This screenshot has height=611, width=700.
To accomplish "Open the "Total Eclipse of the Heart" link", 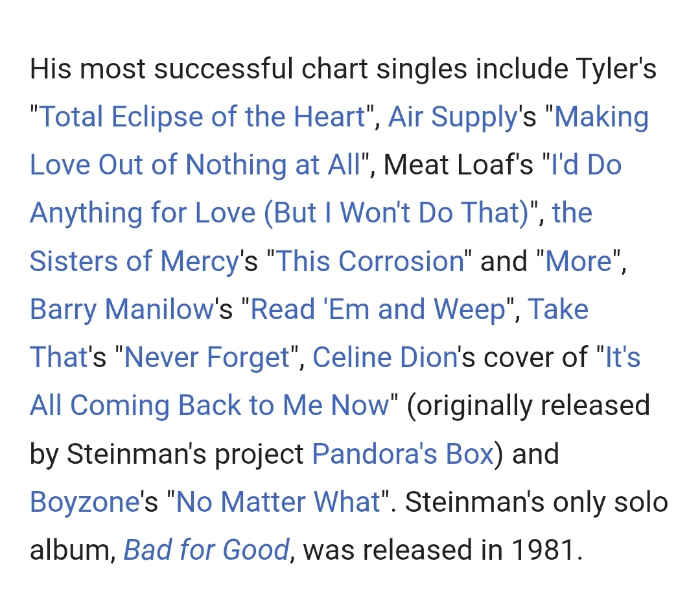I will [x=202, y=117].
